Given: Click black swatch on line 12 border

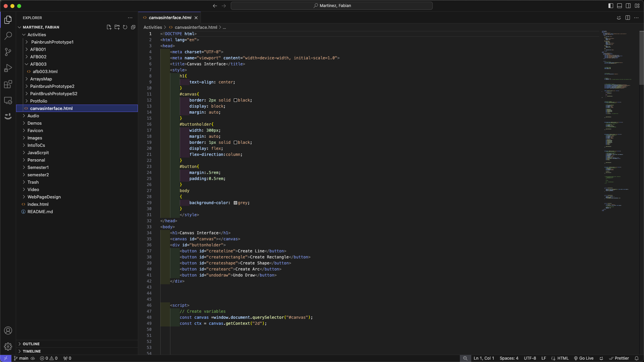Looking at the screenshot, I should pyautogui.click(x=235, y=100).
